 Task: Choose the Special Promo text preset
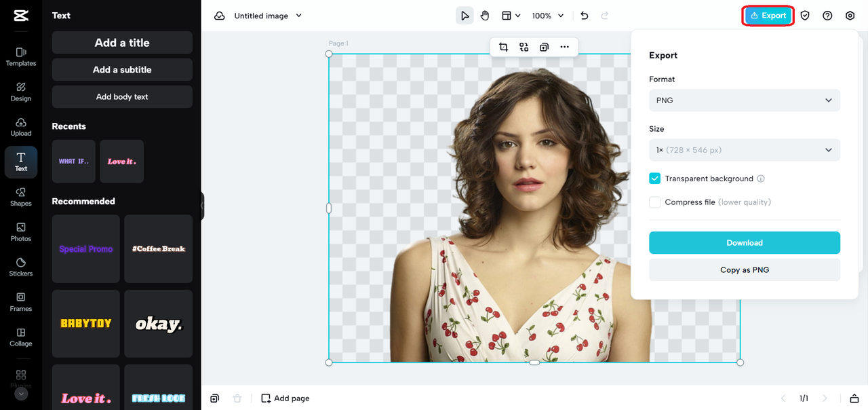tap(86, 249)
